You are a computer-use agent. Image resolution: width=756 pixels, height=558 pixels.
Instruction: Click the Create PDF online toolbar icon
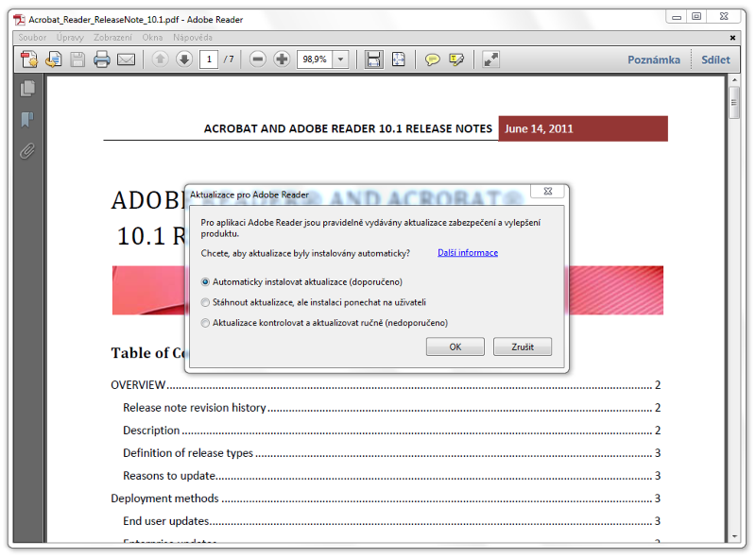click(x=29, y=59)
